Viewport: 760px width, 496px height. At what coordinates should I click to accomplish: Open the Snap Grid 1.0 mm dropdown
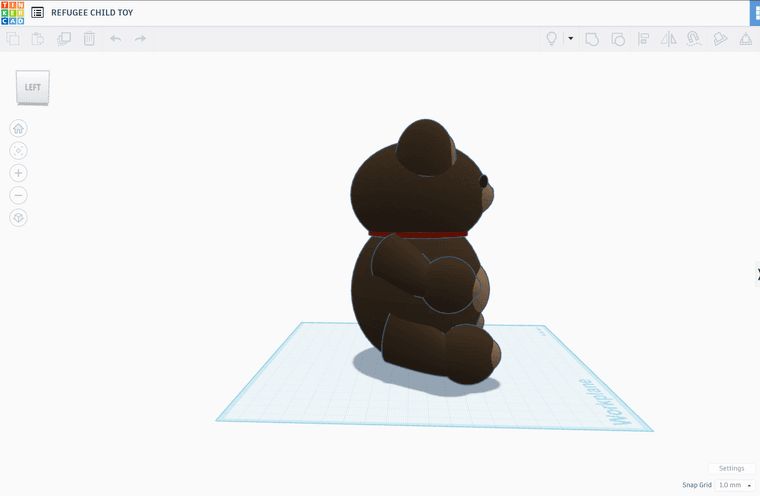[x=735, y=485]
